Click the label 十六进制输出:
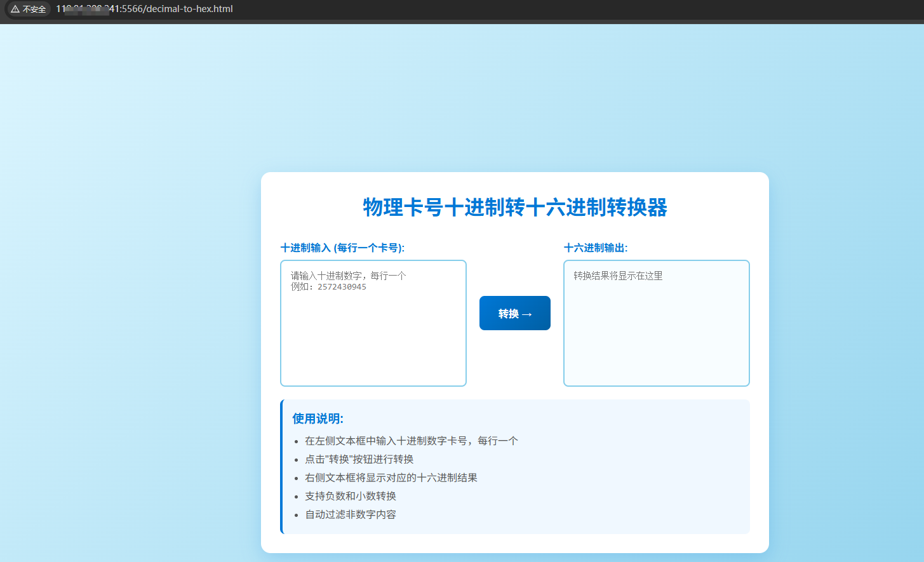Image resolution: width=924 pixels, height=562 pixels. (596, 248)
